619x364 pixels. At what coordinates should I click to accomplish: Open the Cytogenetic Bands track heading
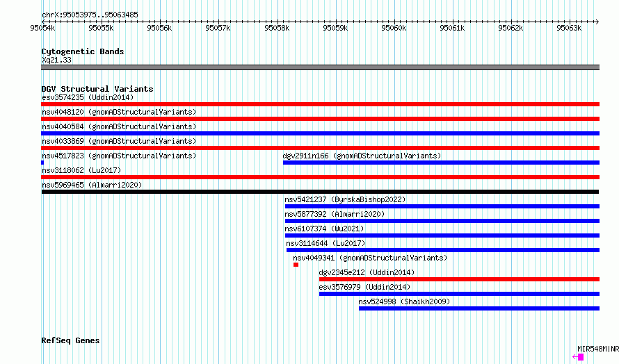pos(83,51)
